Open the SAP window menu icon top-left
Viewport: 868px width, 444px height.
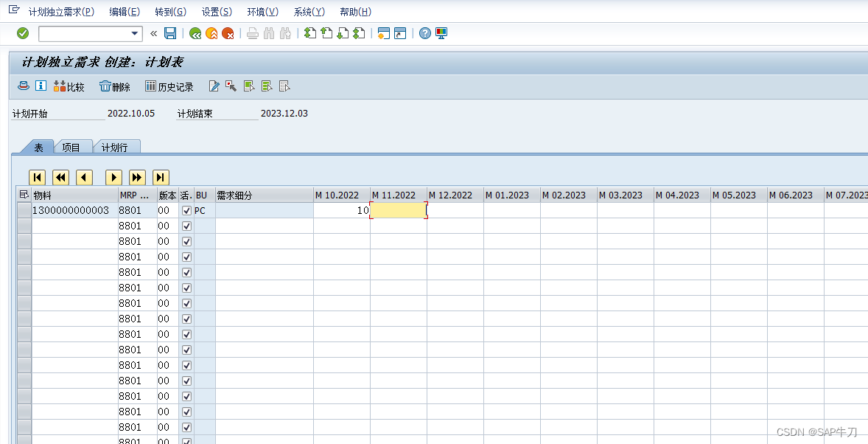tap(15, 10)
